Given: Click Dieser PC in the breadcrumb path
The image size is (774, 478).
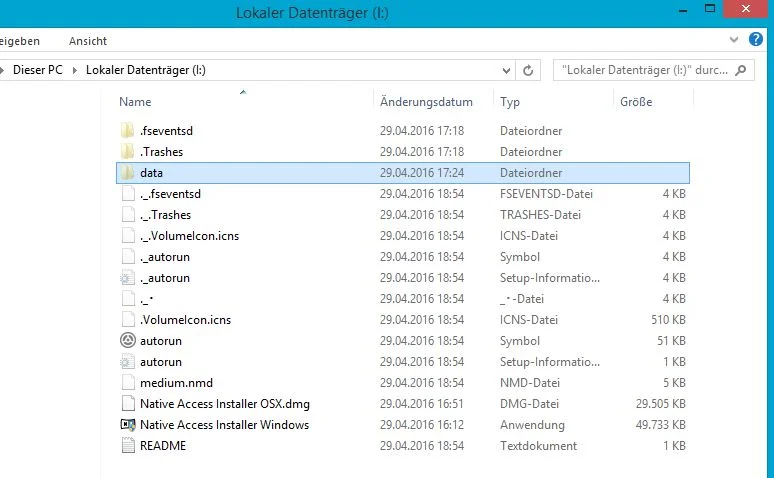Looking at the screenshot, I should pos(38,70).
